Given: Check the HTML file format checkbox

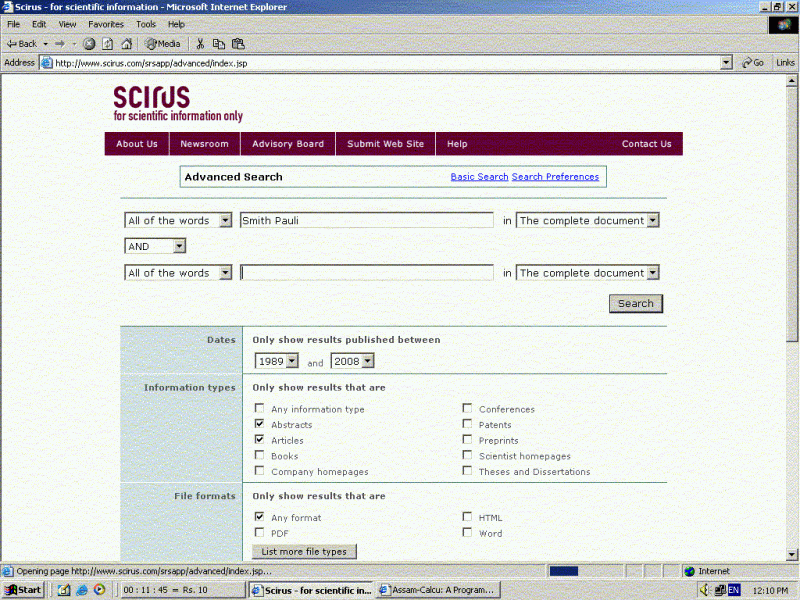Looking at the screenshot, I should point(467,517).
